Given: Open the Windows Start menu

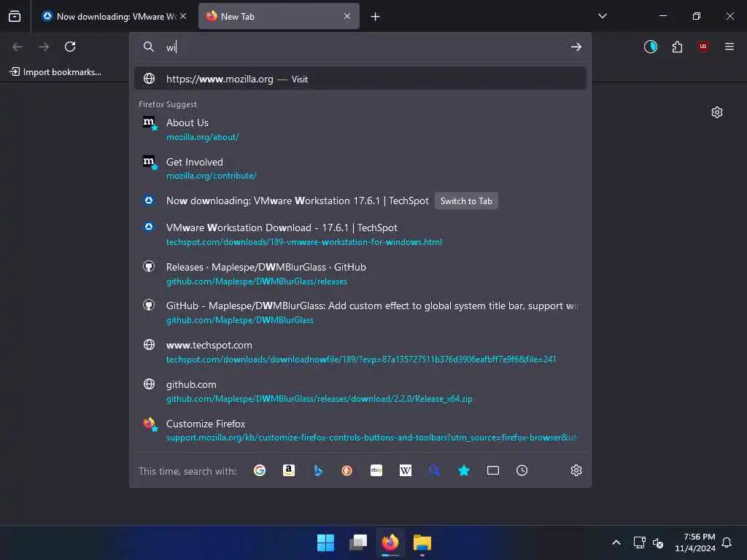Looking at the screenshot, I should pos(326,542).
